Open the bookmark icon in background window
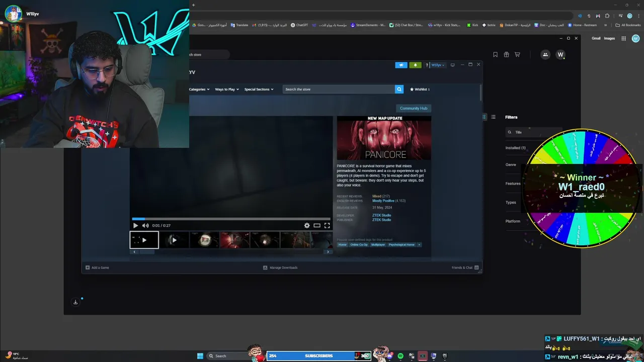This screenshot has height=362, width=644. (495, 54)
